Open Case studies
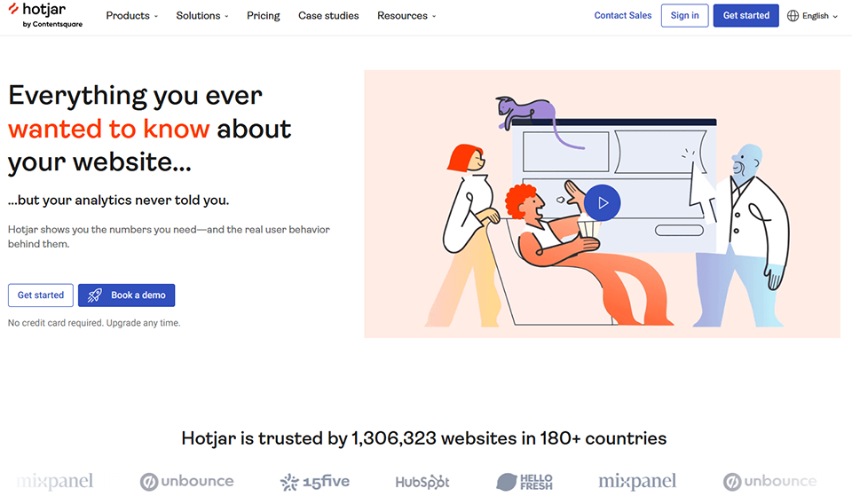852x504 pixels. pos(328,16)
